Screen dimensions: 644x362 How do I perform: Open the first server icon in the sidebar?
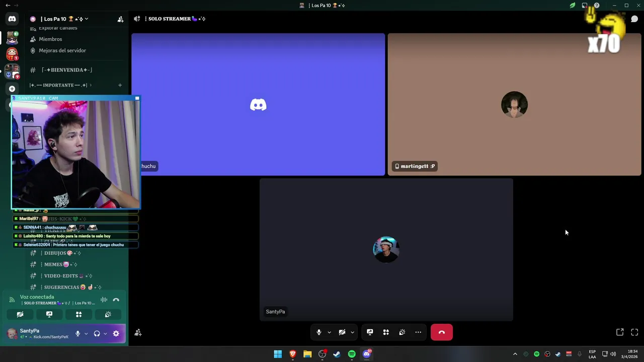[12, 38]
